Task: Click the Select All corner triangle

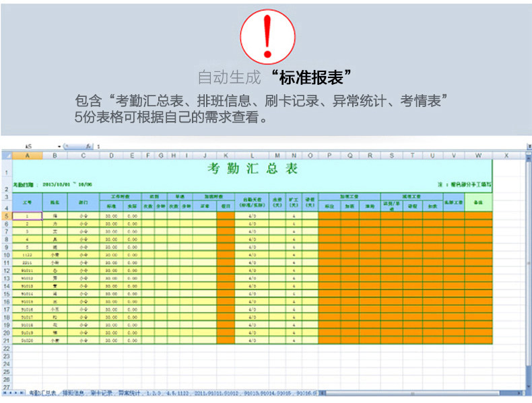Action: coord(7,155)
